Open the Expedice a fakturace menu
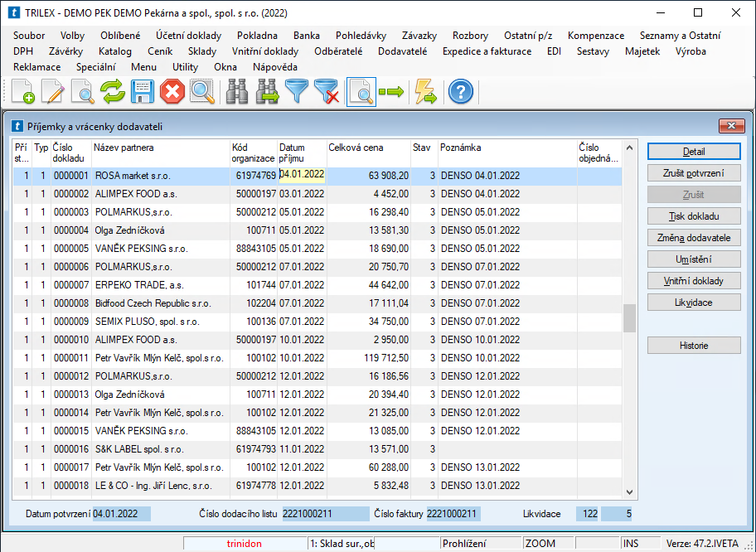Viewport: 756px width, 552px height. click(x=487, y=51)
